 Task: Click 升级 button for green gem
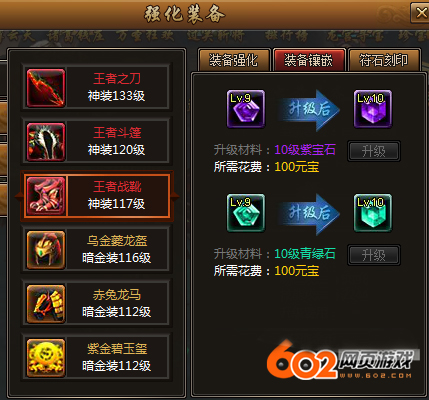coord(374,255)
